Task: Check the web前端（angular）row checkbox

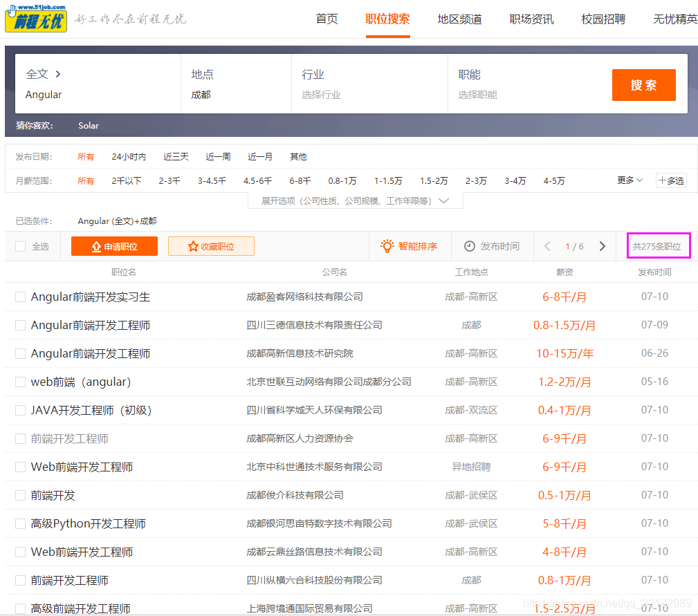Action: (x=21, y=382)
